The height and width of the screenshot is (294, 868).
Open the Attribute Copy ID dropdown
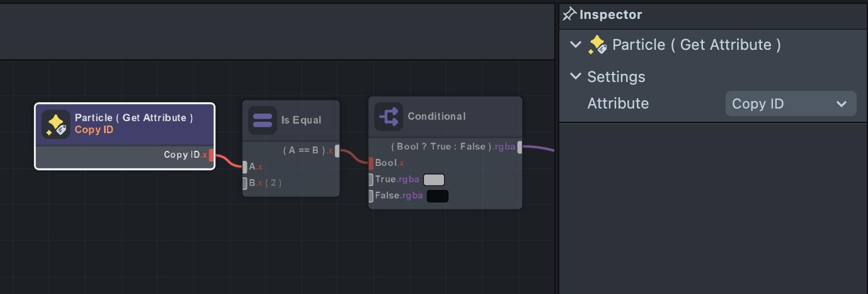click(791, 104)
